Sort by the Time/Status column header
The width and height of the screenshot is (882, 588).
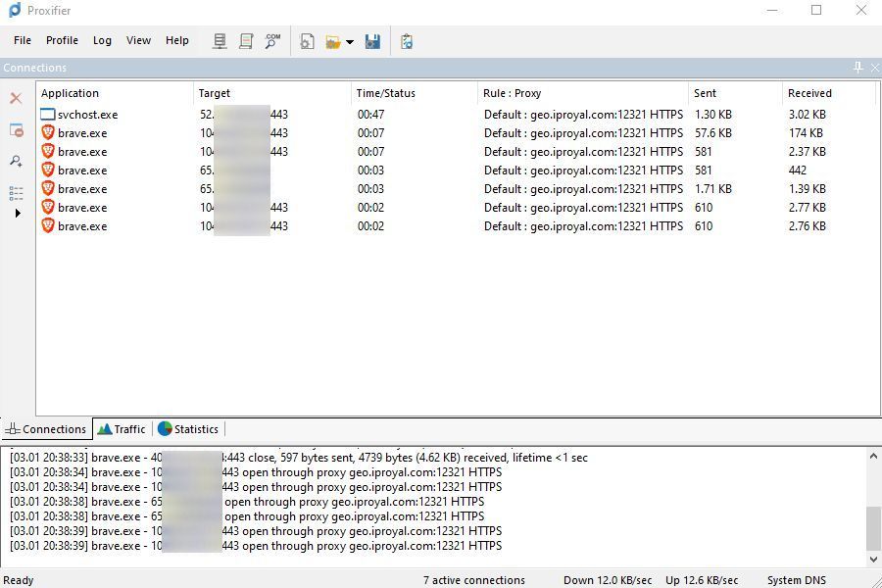386,93
